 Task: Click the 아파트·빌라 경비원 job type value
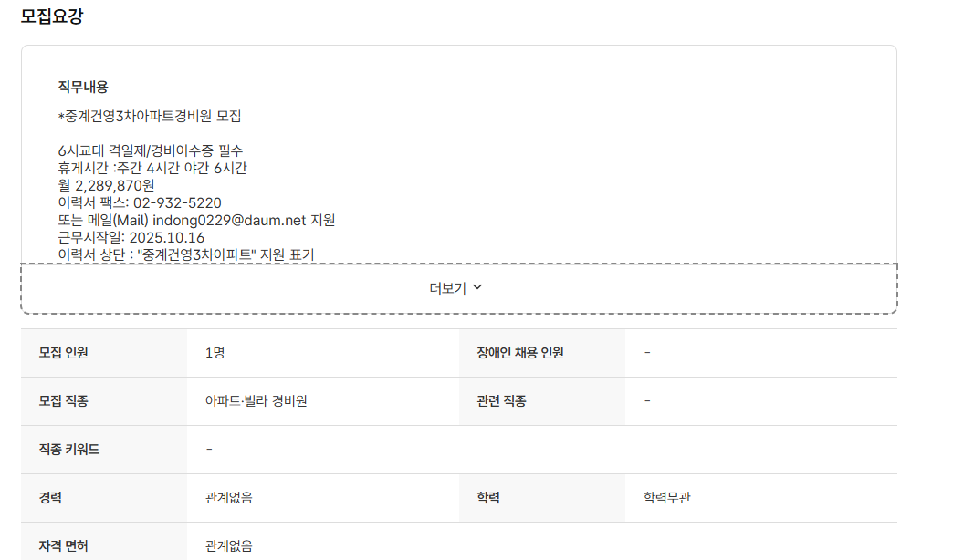(258, 401)
